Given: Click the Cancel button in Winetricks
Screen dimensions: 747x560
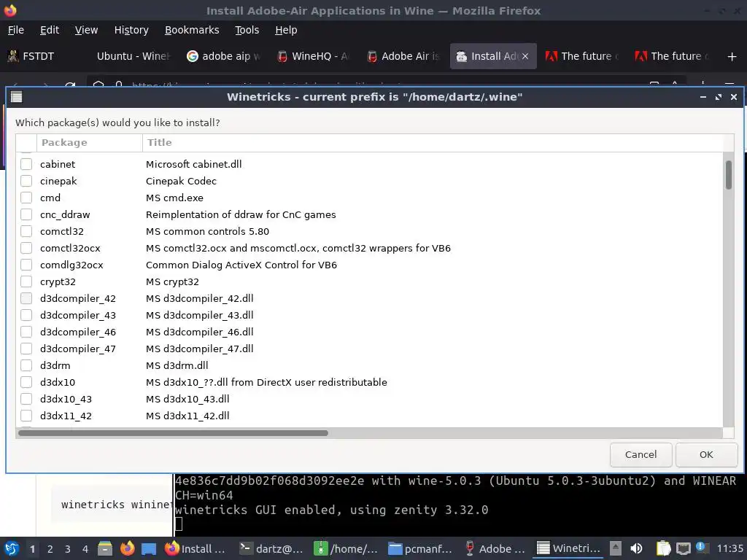Looking at the screenshot, I should 640,455.
